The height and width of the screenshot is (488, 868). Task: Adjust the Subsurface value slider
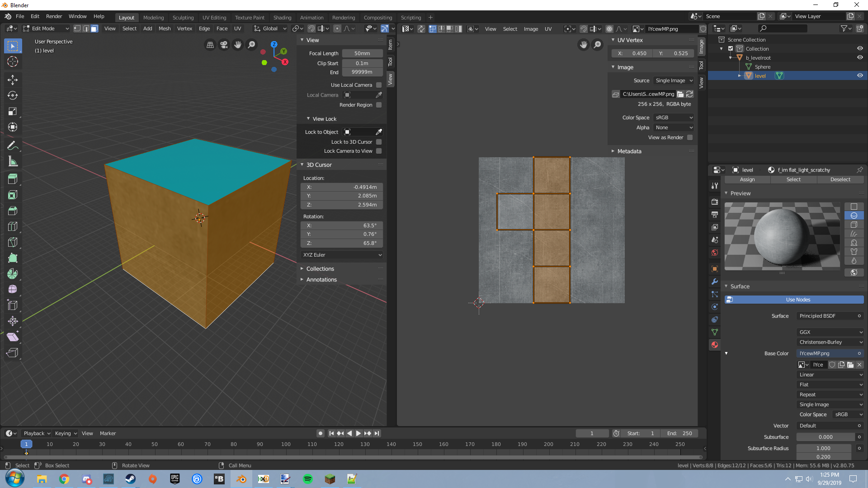[x=825, y=437]
